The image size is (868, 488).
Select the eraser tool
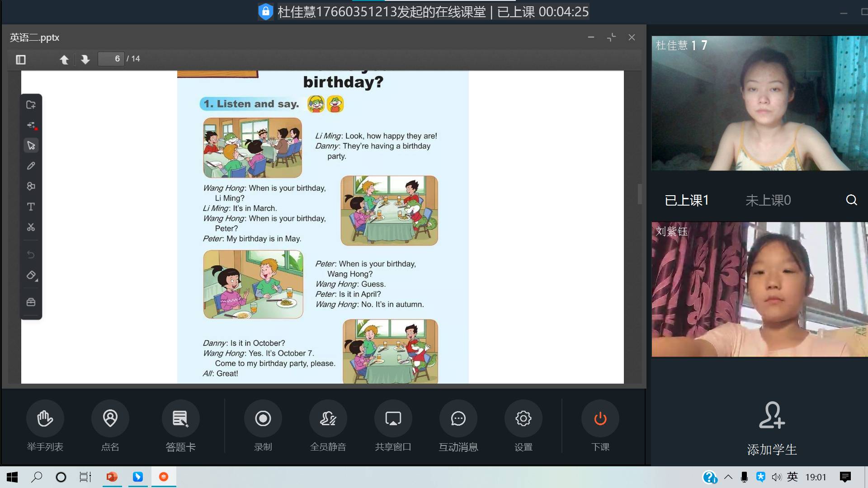(31, 275)
